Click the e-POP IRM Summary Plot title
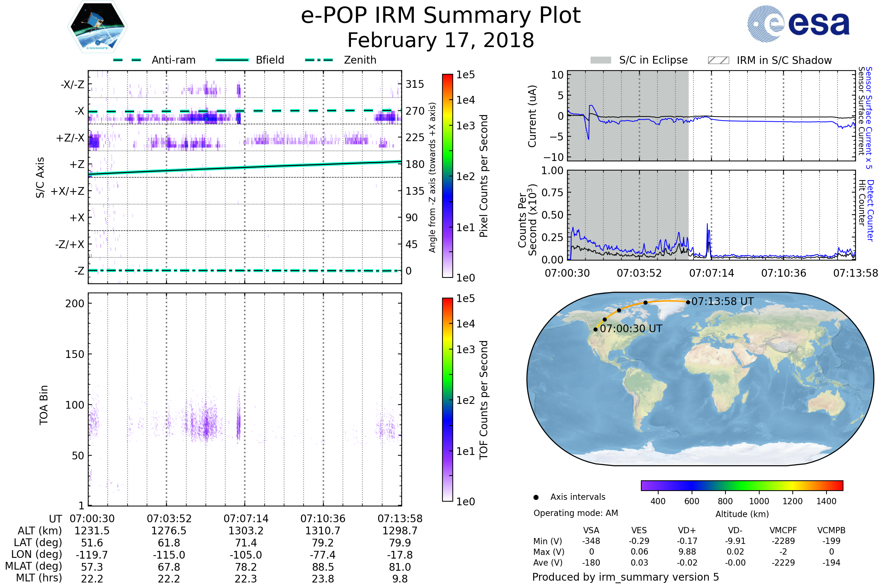Image resolution: width=882 pixels, height=588 pixels. point(441,16)
